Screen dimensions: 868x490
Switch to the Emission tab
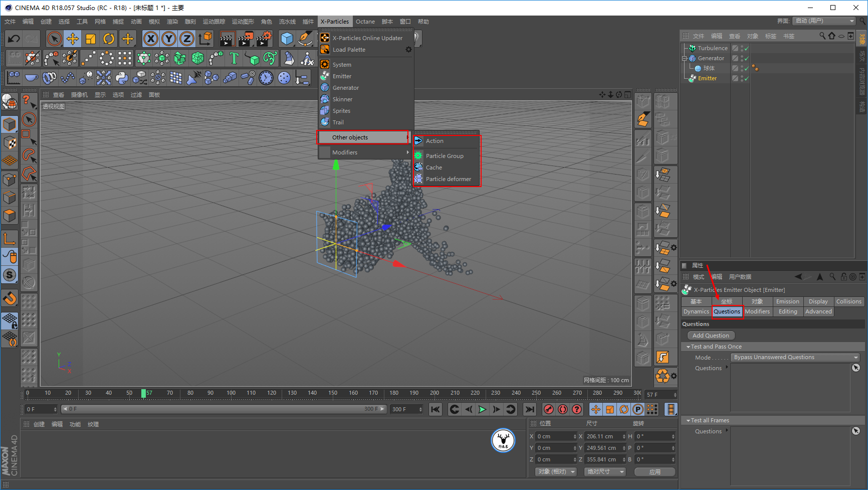(x=788, y=301)
